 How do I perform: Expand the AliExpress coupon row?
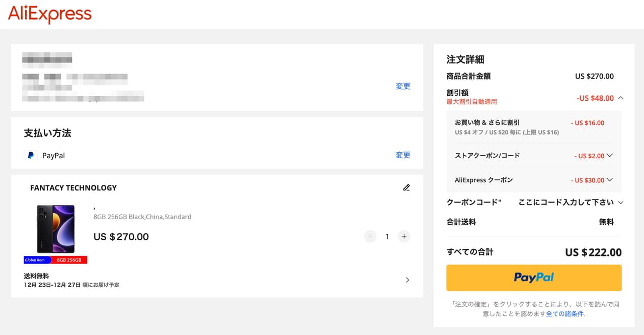point(610,180)
